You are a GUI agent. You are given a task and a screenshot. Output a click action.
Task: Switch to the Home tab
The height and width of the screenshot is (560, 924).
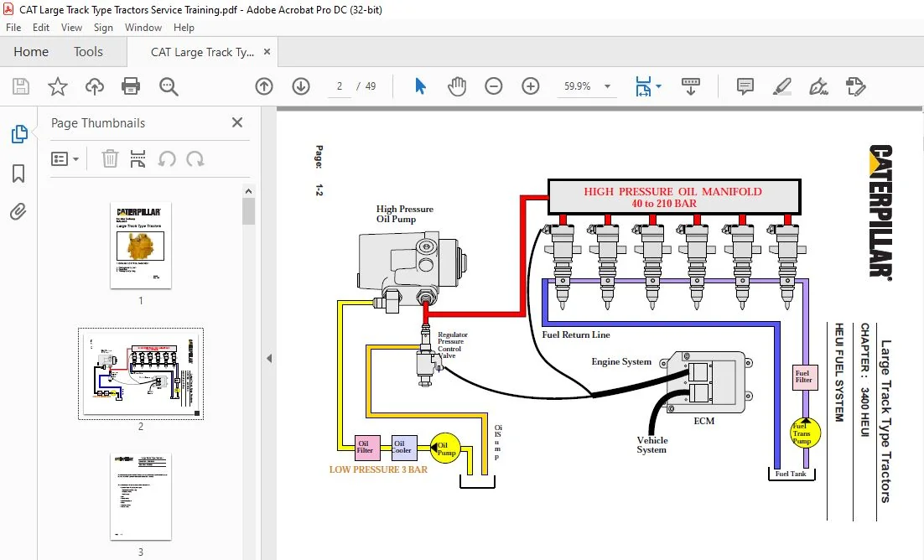click(31, 52)
